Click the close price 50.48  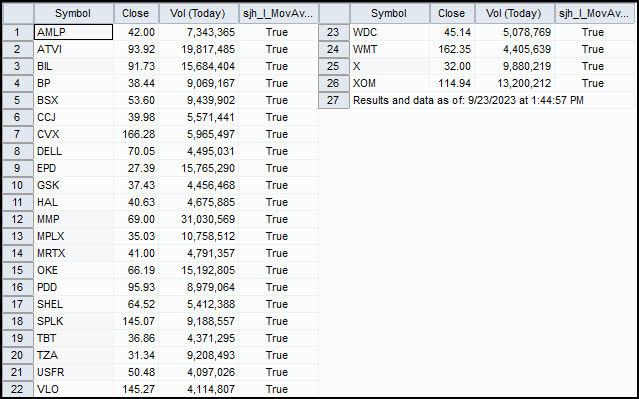pos(141,372)
